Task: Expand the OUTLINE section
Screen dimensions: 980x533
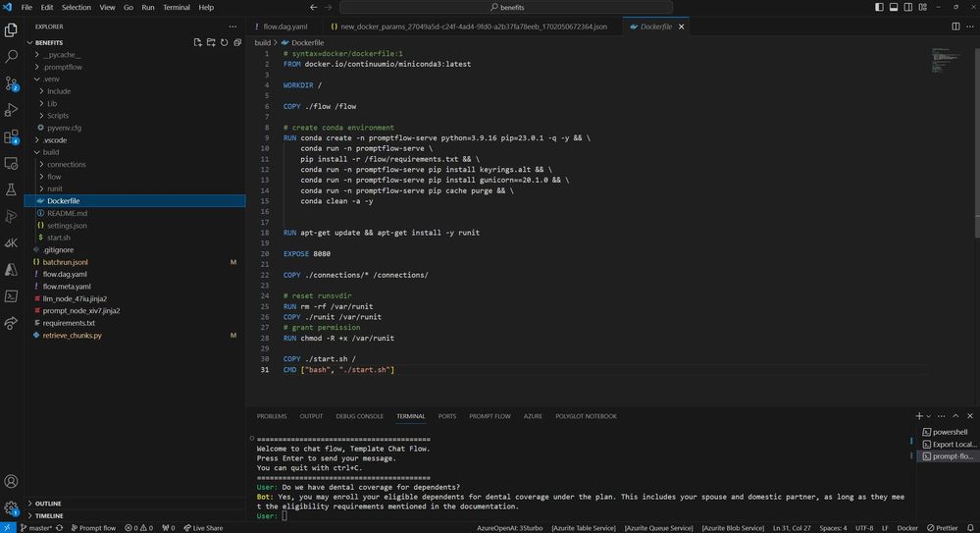Action: 47,503
